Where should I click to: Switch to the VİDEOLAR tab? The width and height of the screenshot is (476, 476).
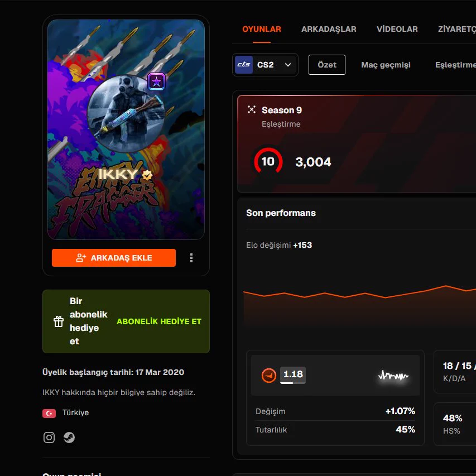pos(397,29)
